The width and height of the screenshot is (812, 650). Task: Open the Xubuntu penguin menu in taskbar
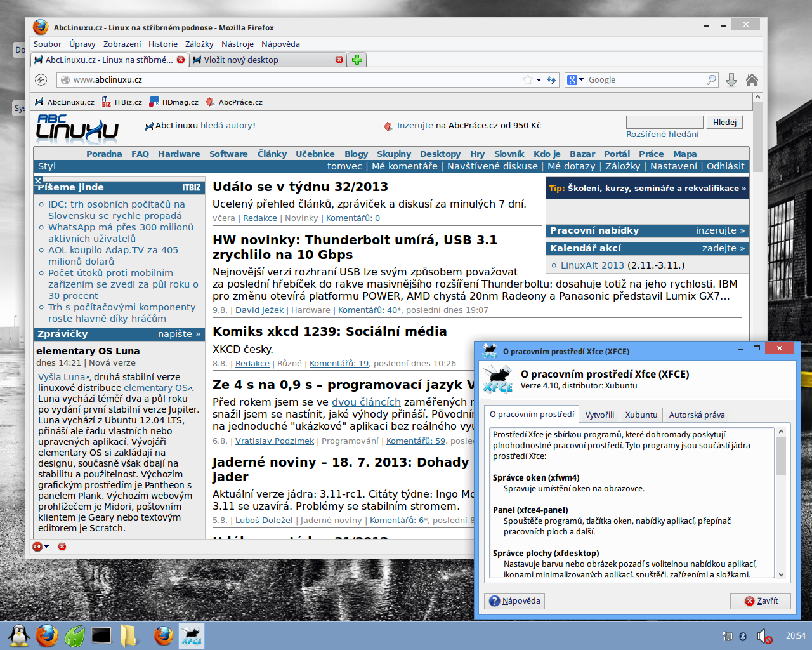pos(19,635)
